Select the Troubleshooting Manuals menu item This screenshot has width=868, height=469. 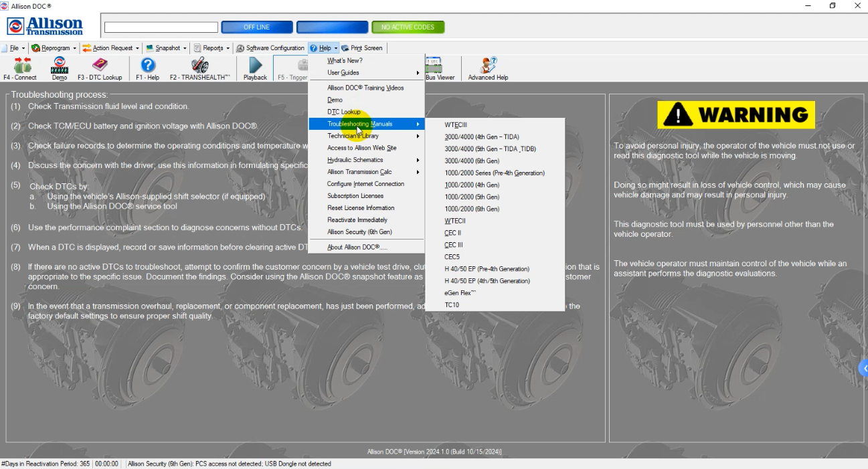click(366, 124)
